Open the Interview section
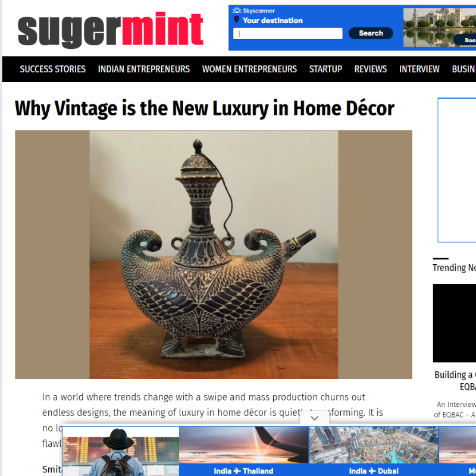The width and height of the screenshot is (476, 476). click(x=419, y=69)
